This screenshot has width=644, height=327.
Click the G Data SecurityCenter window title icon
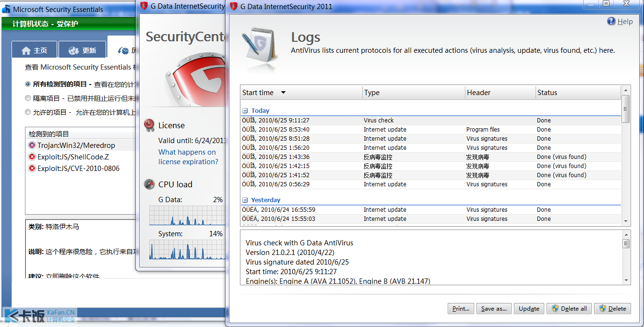point(143,6)
